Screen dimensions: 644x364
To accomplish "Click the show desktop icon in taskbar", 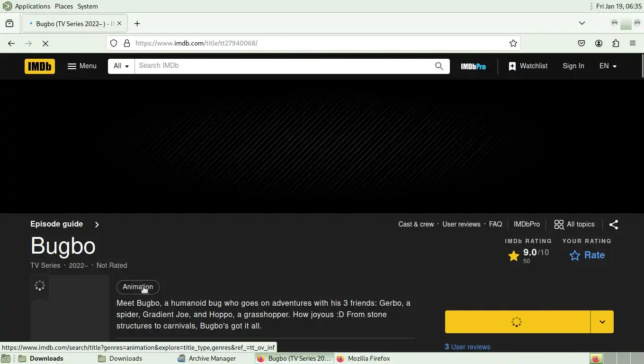I will 6,359.
